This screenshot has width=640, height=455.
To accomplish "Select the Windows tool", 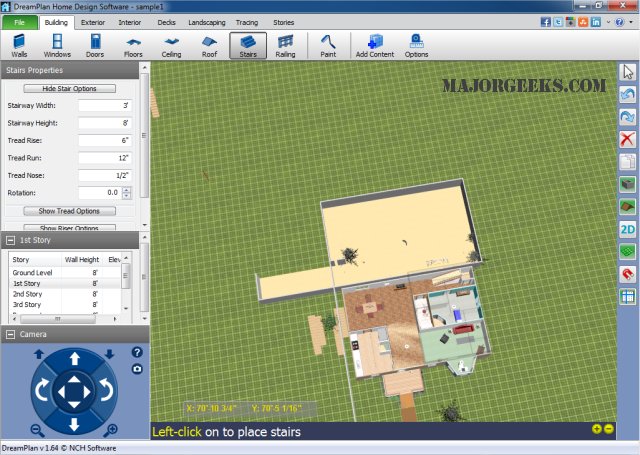I will pos(57,46).
